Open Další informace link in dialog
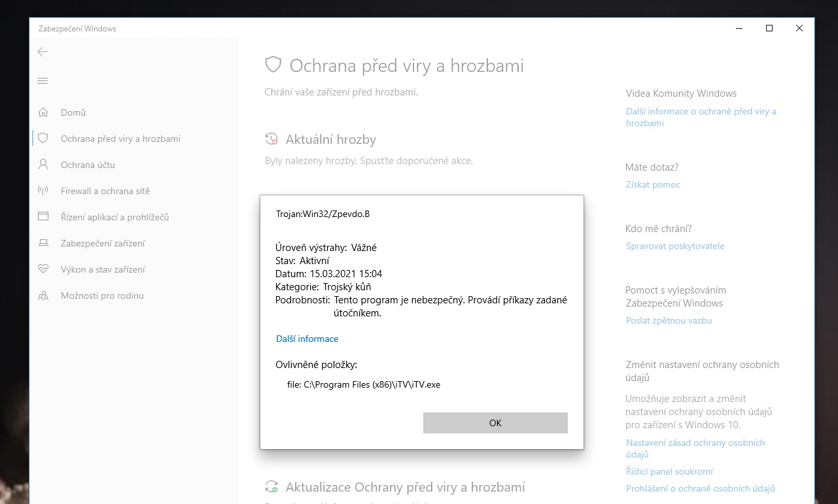Viewport: 838px width, 504px height. pos(307,339)
